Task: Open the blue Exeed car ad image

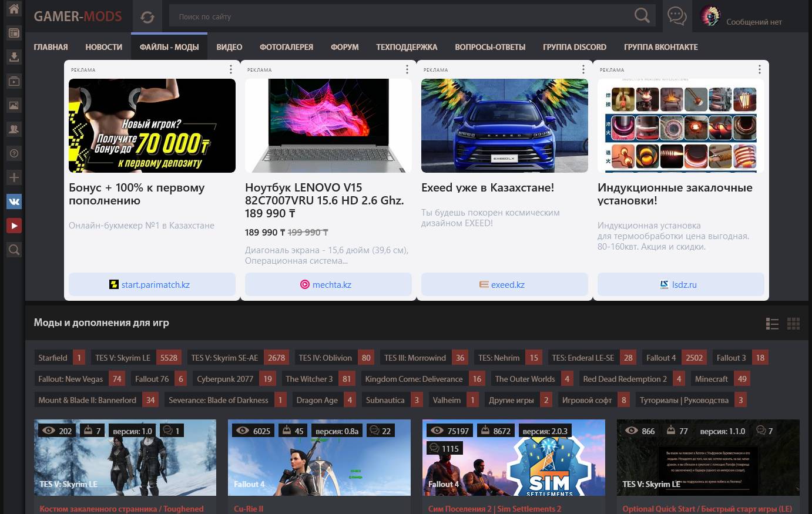Action: (x=505, y=126)
